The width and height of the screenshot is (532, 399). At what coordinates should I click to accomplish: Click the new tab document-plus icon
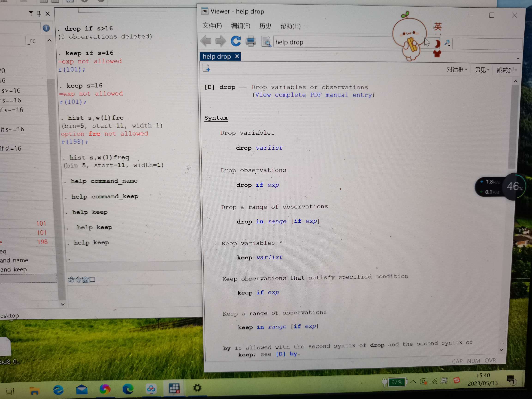pos(206,68)
